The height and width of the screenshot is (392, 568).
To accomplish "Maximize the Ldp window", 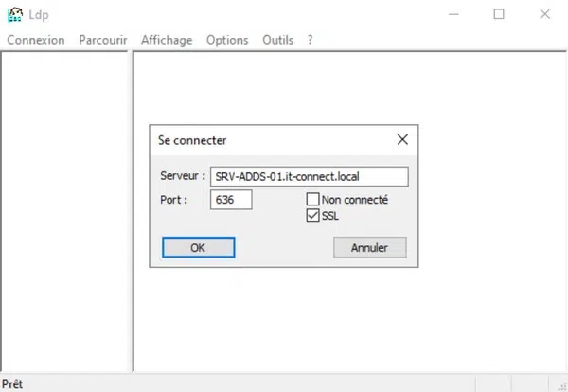I will (x=499, y=14).
